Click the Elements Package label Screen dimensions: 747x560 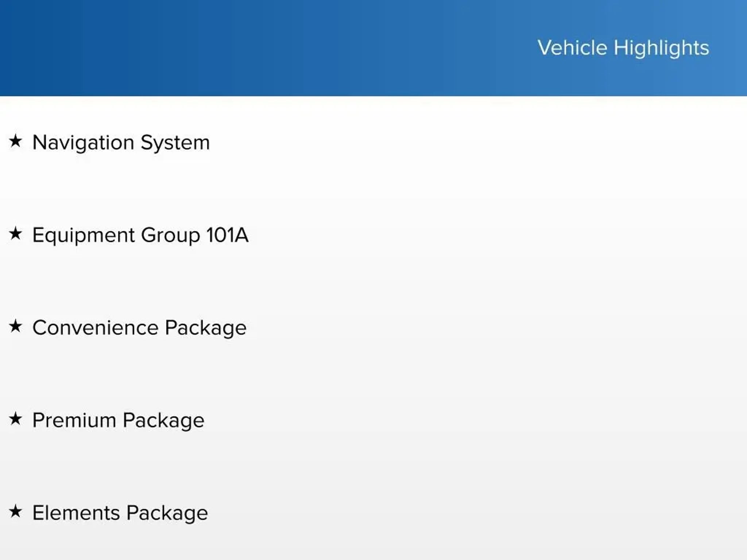point(120,513)
